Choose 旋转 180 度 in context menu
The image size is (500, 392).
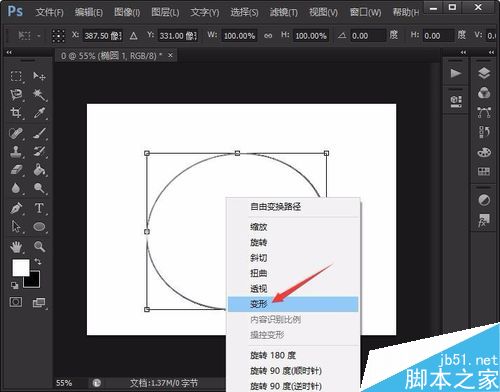(293, 355)
